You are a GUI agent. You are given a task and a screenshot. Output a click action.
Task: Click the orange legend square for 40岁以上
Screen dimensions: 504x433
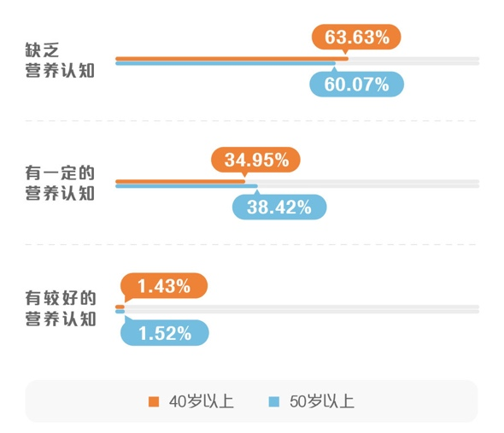(154, 401)
